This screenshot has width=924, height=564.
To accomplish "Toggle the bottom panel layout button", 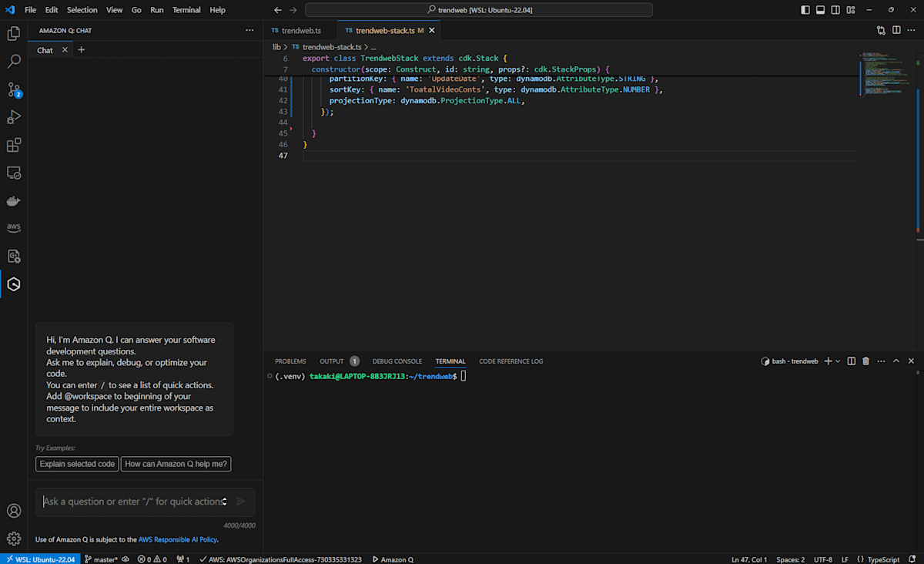I will point(821,10).
